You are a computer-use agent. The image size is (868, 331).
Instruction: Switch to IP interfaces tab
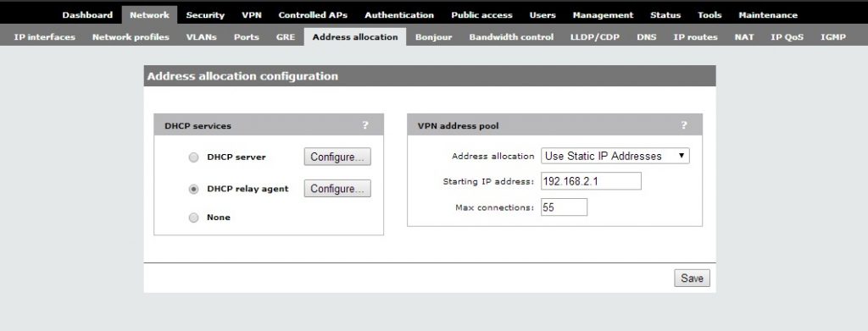(x=44, y=37)
